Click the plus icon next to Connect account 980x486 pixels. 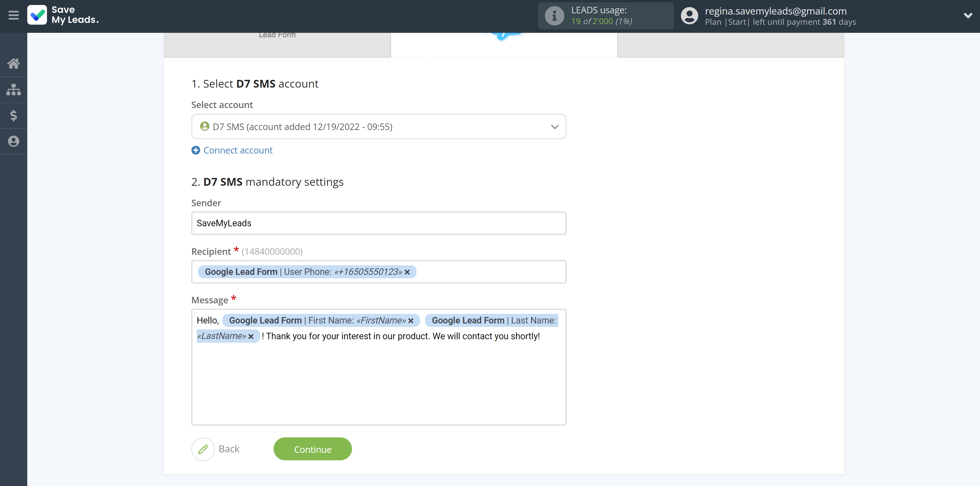pos(196,150)
